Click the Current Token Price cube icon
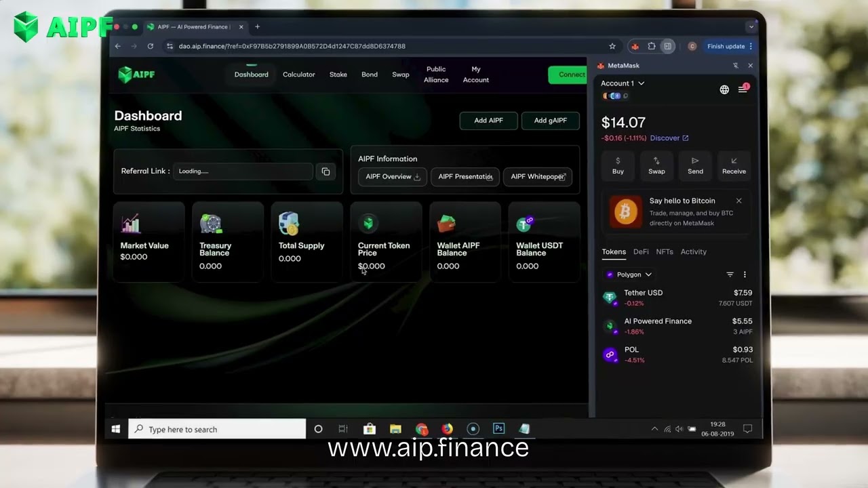This screenshot has height=488, width=868. click(x=368, y=223)
